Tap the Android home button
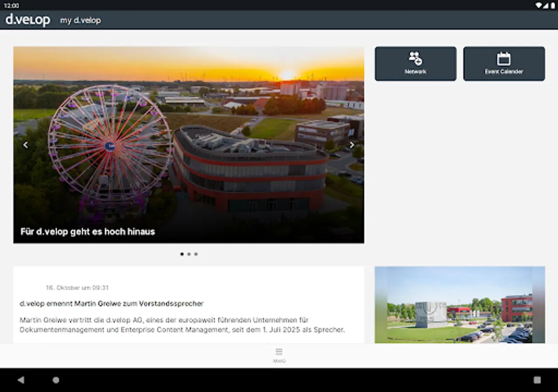558x392 pixels. [56, 379]
